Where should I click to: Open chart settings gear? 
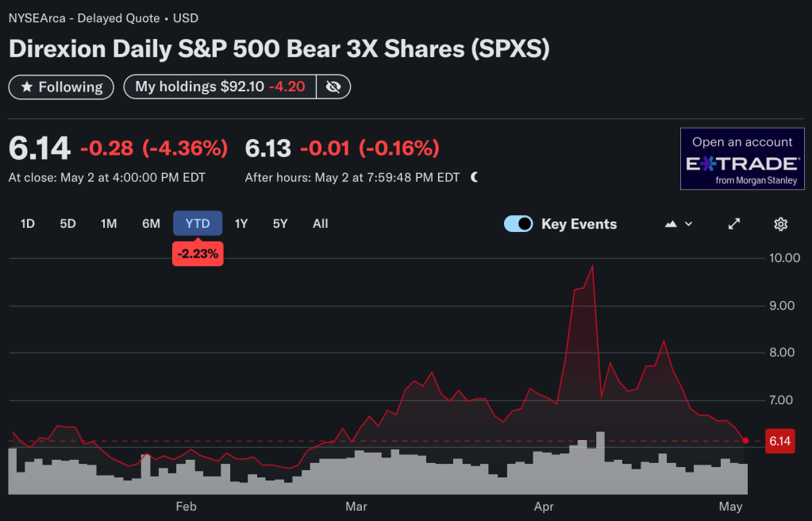780,224
